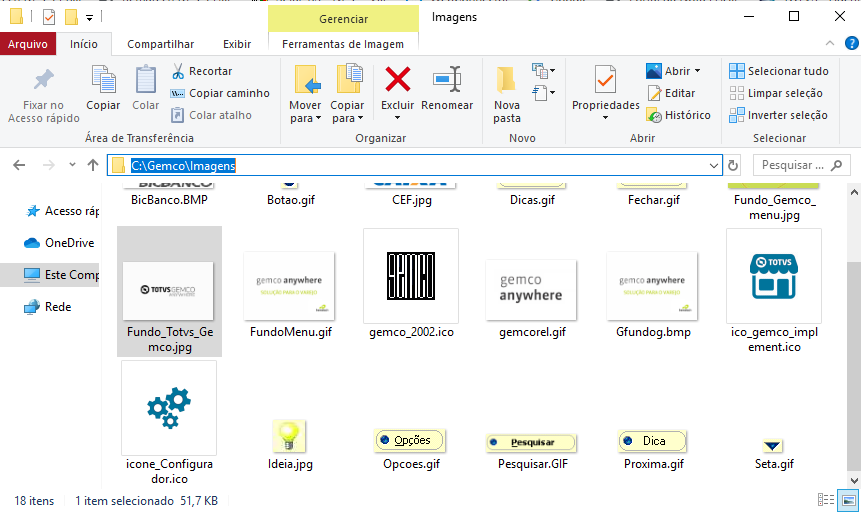Image resolution: width=861 pixels, height=512 pixels.
Task: Select the BicBanco.BMP file name
Action: pyautogui.click(x=169, y=200)
